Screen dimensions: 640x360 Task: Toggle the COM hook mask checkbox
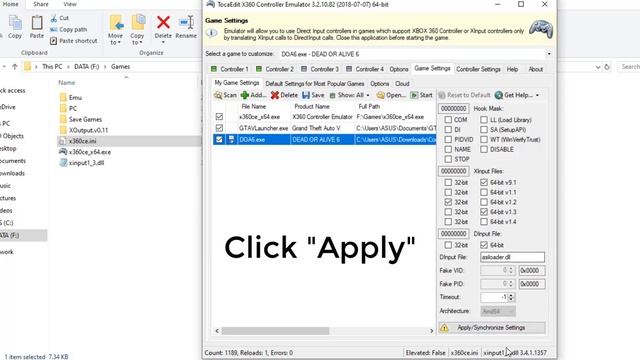(x=448, y=120)
